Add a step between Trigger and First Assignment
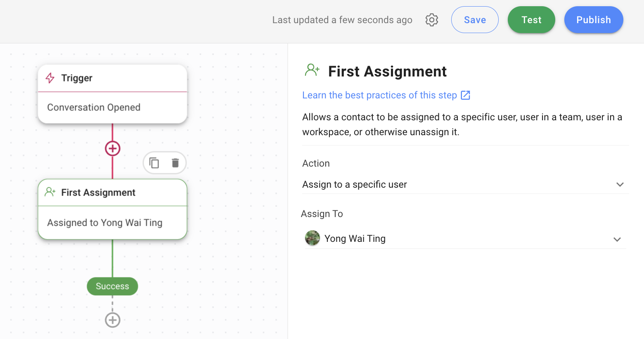Image resolution: width=644 pixels, height=339 pixels. 112,148
